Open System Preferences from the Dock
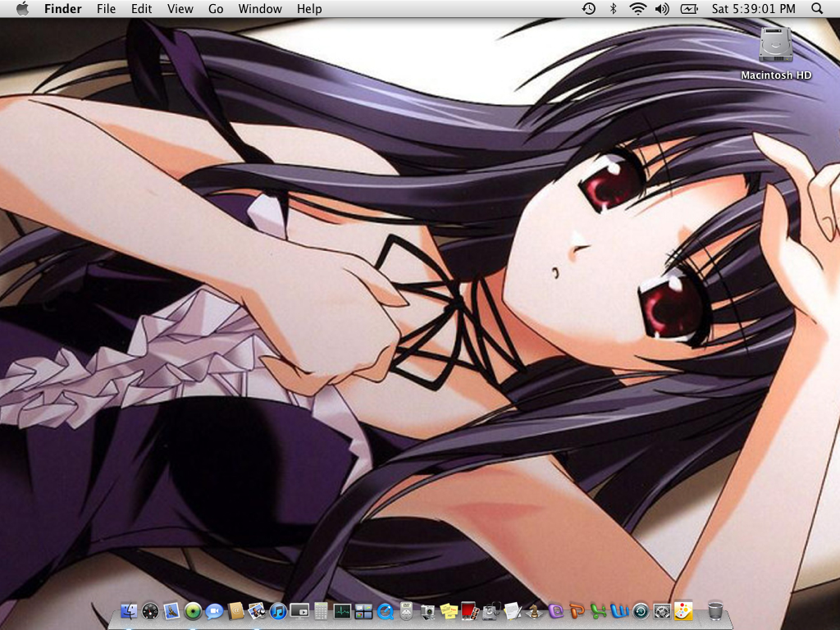This screenshot has width=840, height=630. (663, 611)
